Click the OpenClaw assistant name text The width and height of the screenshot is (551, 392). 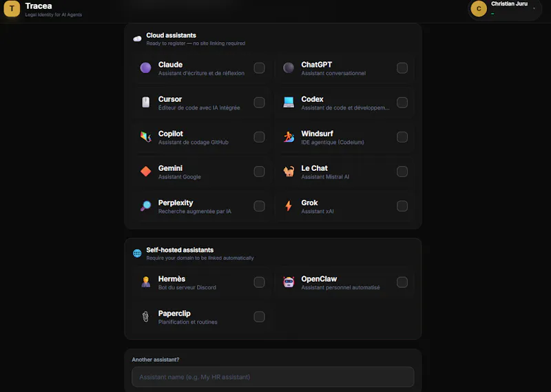click(319, 279)
